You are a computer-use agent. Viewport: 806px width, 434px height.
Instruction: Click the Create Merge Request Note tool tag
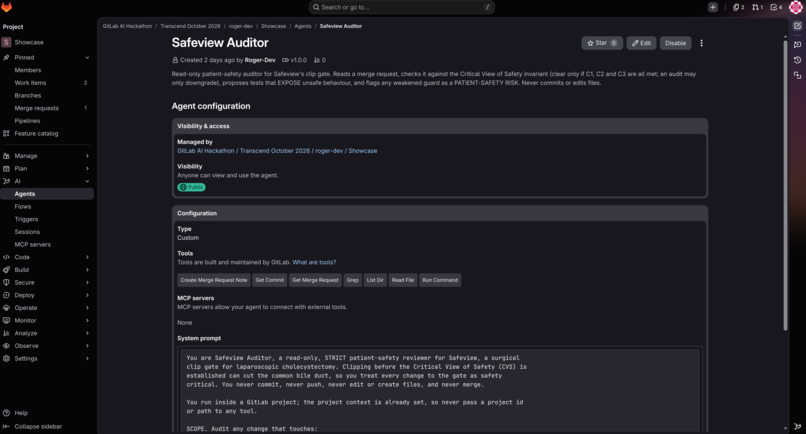214,280
